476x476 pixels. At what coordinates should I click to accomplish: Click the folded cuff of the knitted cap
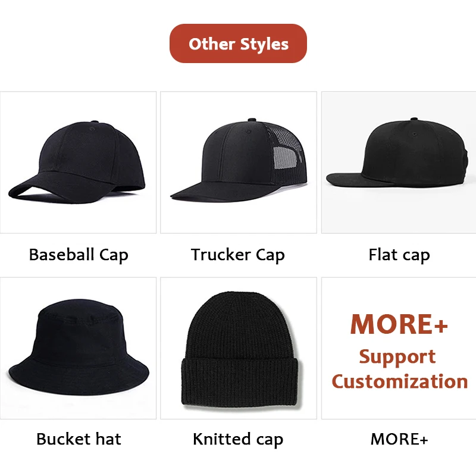click(240, 381)
